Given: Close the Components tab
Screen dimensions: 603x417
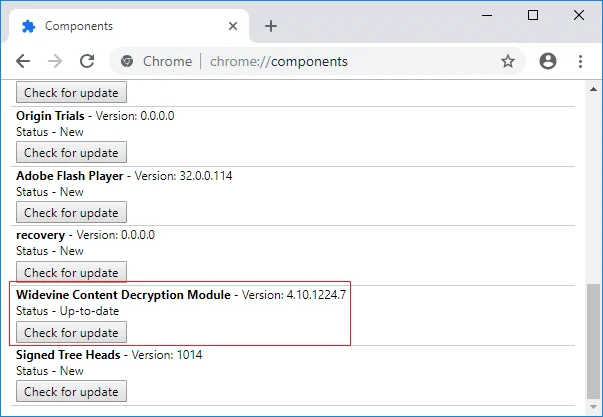Looking at the screenshot, I should [x=233, y=26].
